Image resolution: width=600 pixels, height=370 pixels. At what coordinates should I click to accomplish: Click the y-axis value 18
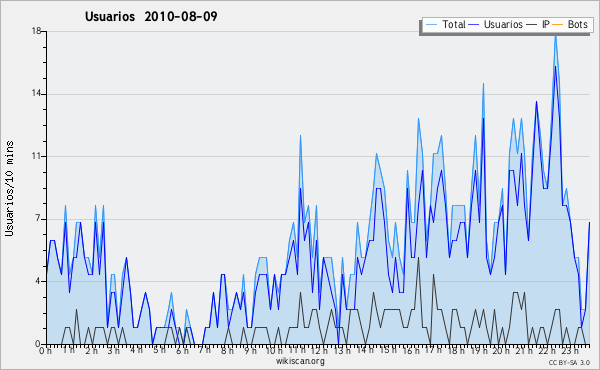36,31
